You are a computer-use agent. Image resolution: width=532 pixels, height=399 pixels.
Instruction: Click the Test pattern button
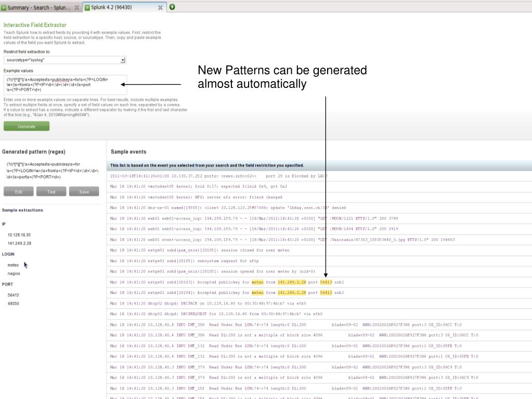pyautogui.click(x=51, y=191)
